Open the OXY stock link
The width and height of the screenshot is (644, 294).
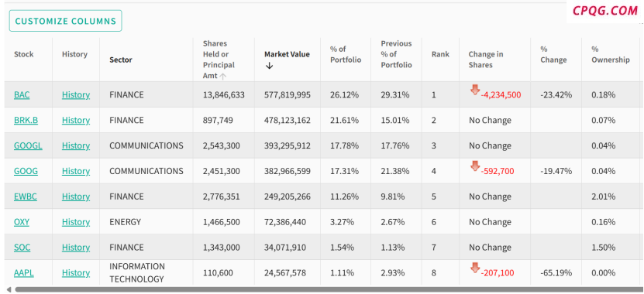click(22, 222)
